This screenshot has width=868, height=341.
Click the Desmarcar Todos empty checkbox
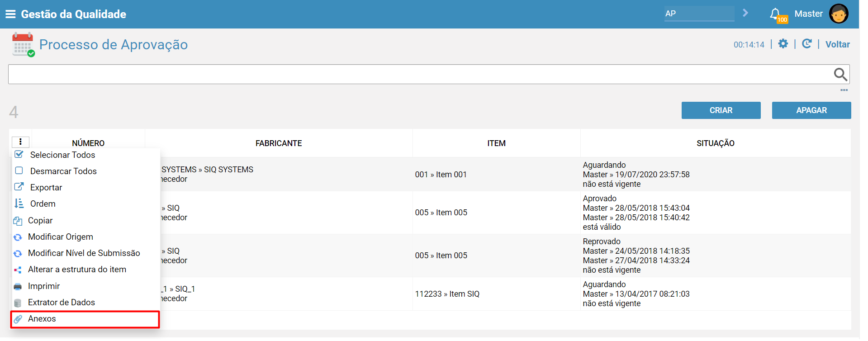(x=19, y=170)
